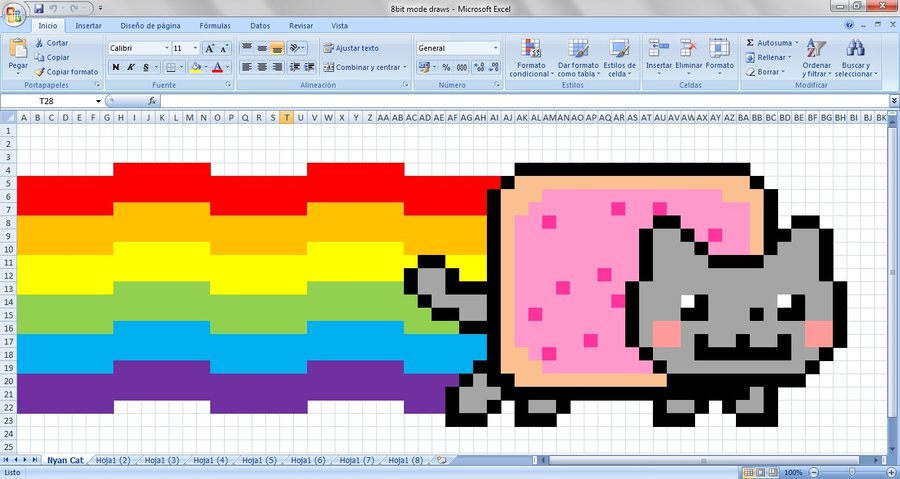The width and height of the screenshot is (900, 479).
Task: Click the fx insert function button
Action: (152, 101)
